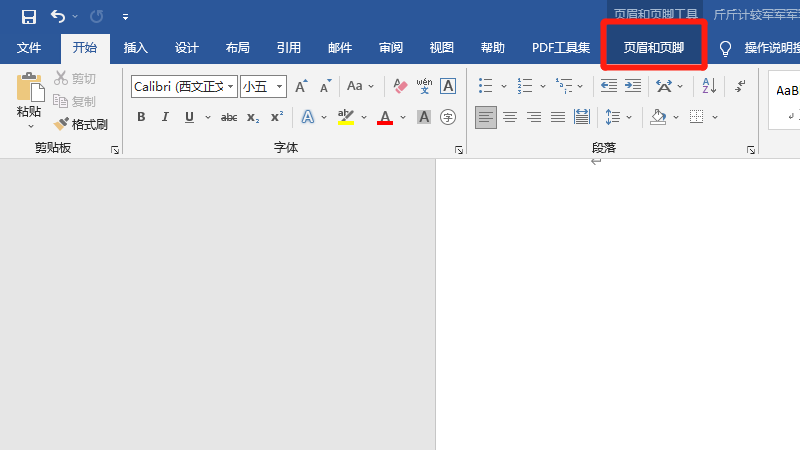
Task: Apply distributed alignment to paragraph
Action: 582,117
